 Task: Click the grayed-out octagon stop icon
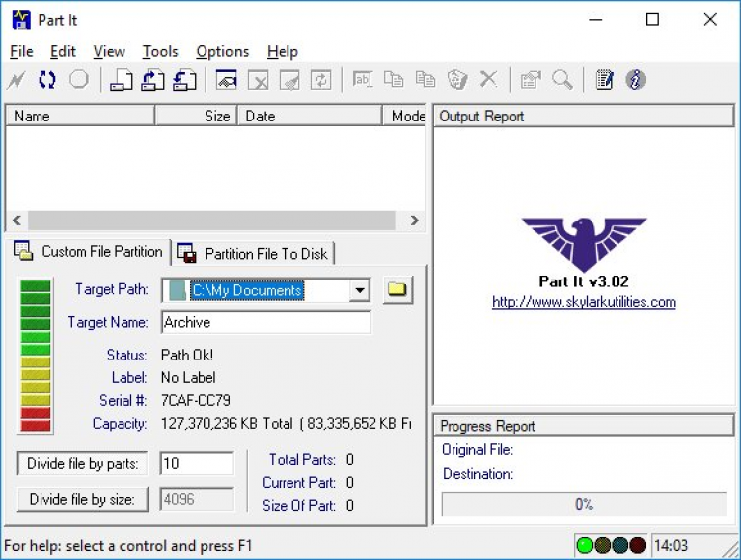pyautogui.click(x=78, y=79)
